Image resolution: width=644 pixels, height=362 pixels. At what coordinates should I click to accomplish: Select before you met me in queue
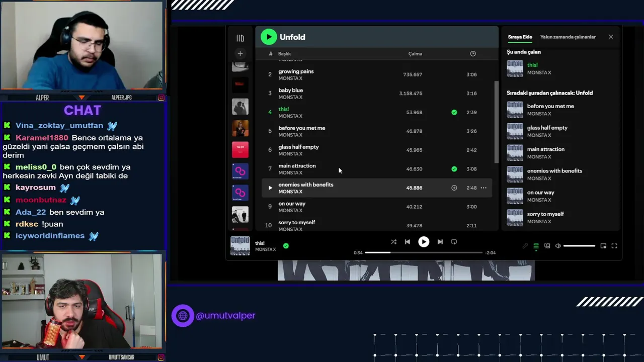click(x=561, y=110)
